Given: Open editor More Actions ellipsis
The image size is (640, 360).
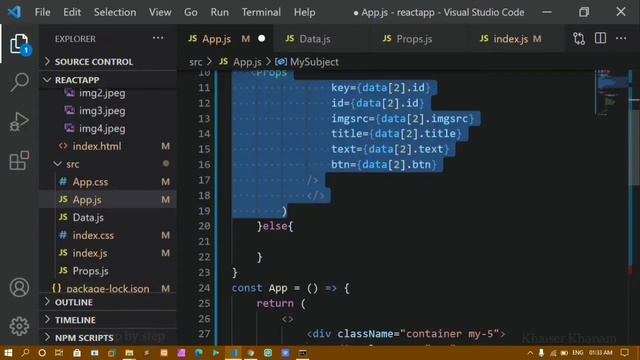Looking at the screenshot, I should (621, 38).
